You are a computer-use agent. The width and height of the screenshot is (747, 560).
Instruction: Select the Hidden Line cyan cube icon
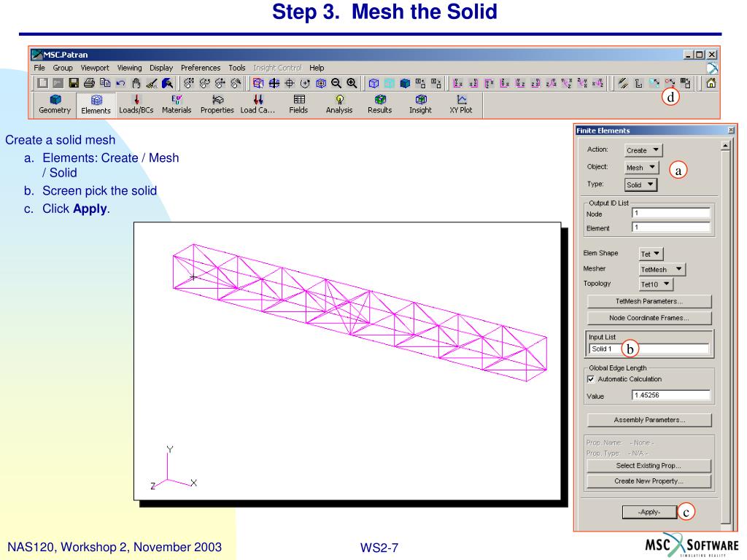point(390,83)
